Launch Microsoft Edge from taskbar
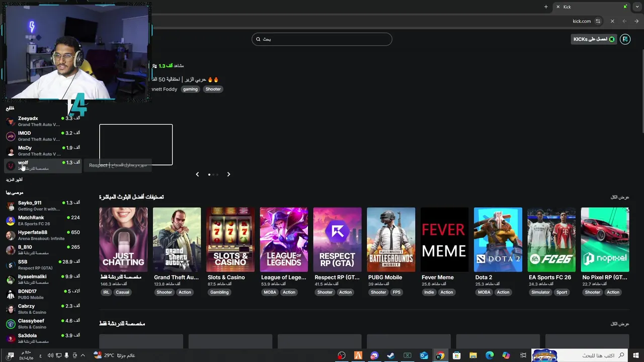Screen dimensions: 644x362 (x=490, y=355)
